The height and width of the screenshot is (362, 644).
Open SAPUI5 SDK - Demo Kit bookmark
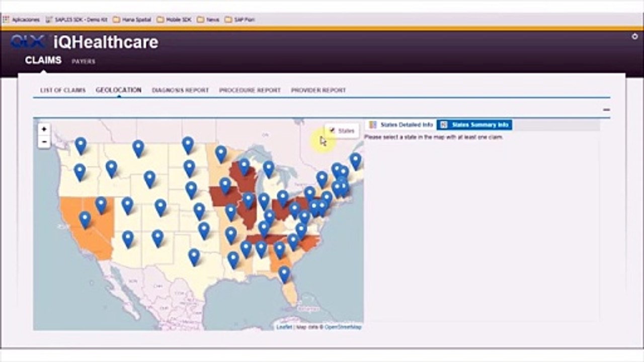[76, 20]
